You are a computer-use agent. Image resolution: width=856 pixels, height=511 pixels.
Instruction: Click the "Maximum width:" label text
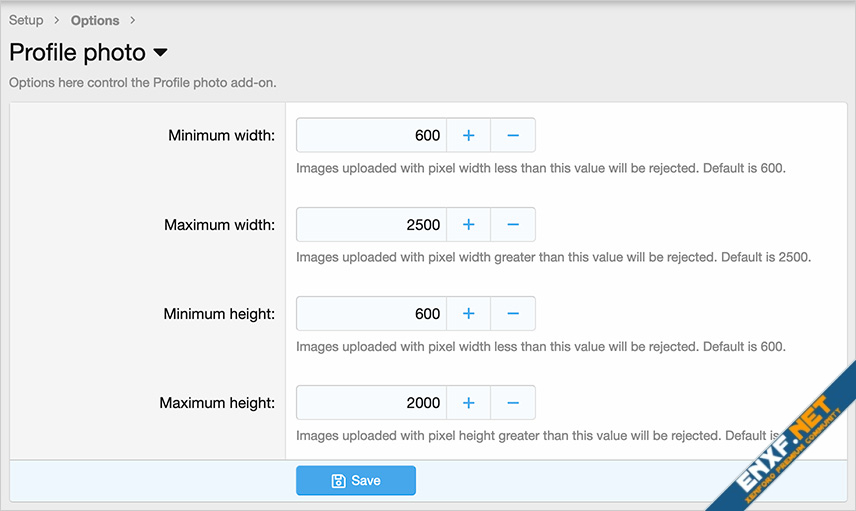pyautogui.click(x=219, y=225)
